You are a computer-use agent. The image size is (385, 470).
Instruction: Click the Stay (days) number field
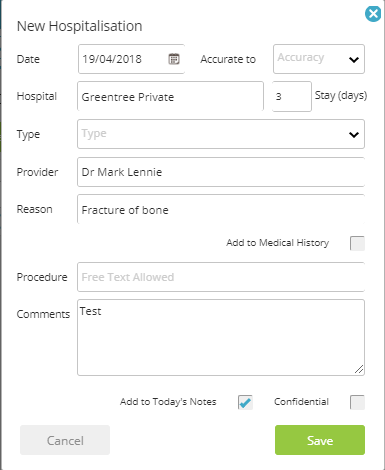292,96
